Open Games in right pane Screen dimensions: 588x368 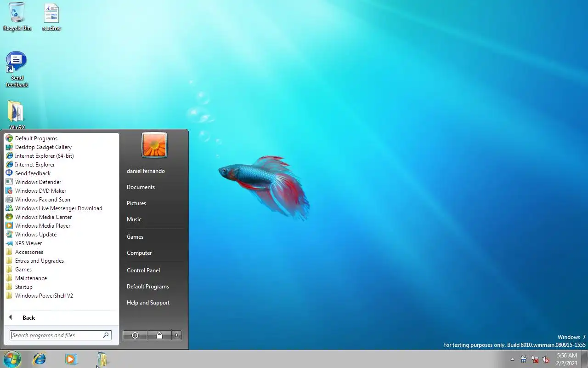[x=154, y=237]
